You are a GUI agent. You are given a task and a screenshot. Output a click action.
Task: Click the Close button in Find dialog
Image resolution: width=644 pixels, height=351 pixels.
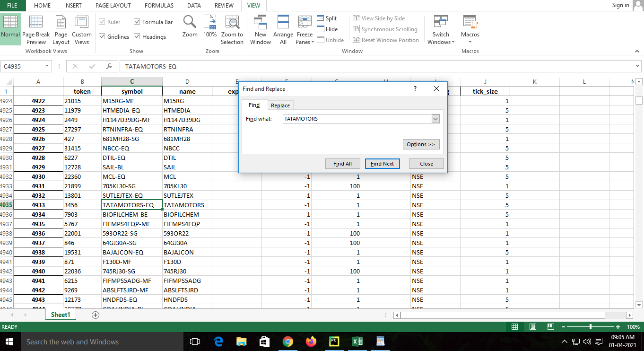tap(426, 164)
